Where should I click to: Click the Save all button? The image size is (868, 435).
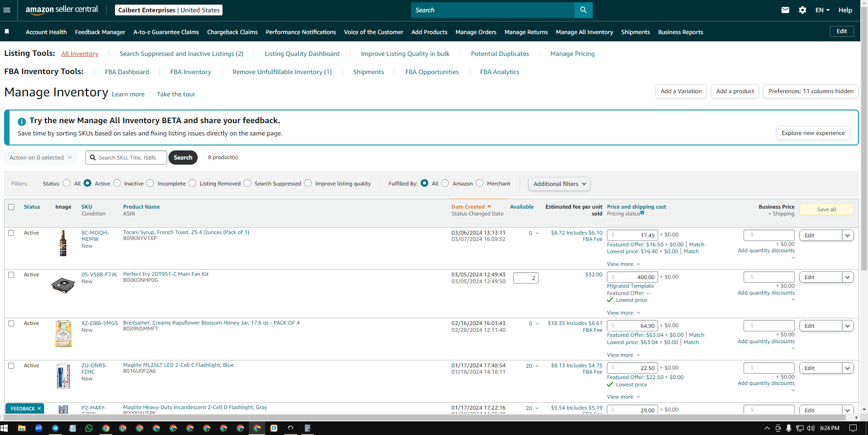(x=826, y=210)
